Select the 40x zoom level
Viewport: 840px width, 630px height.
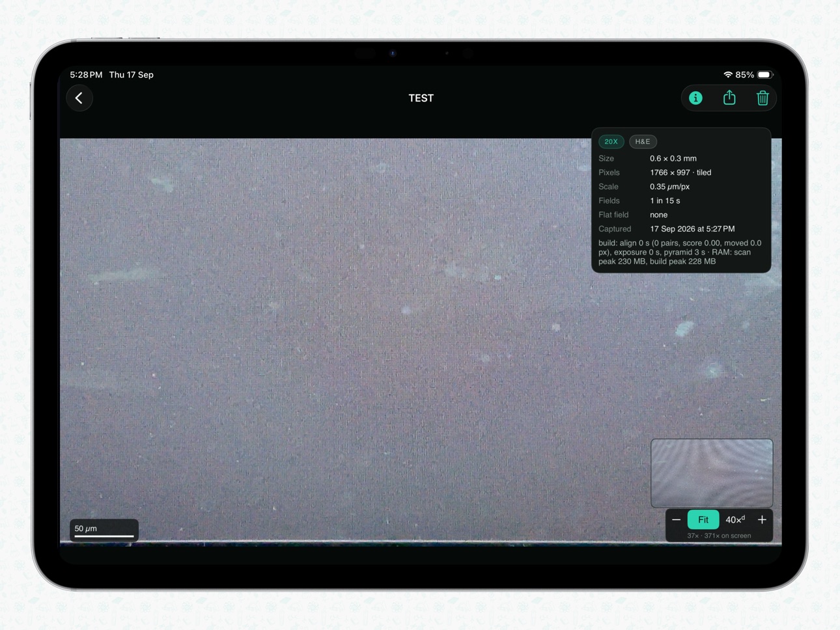735,519
